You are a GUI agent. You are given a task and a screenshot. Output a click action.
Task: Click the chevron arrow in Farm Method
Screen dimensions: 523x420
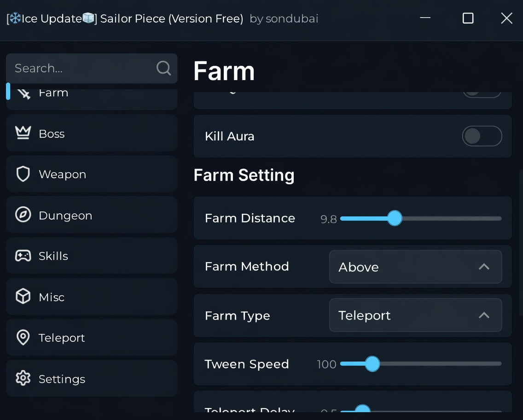pos(484,267)
